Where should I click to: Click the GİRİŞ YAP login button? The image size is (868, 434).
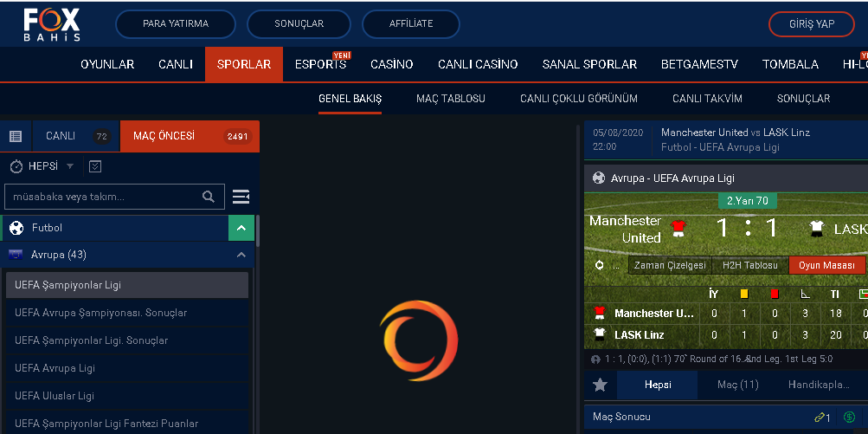812,24
